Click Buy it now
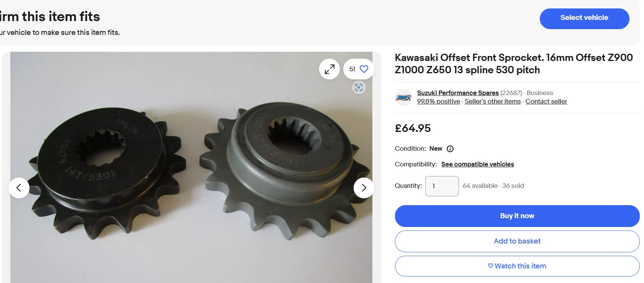Viewport: 644px width, 283px height. pos(517,216)
